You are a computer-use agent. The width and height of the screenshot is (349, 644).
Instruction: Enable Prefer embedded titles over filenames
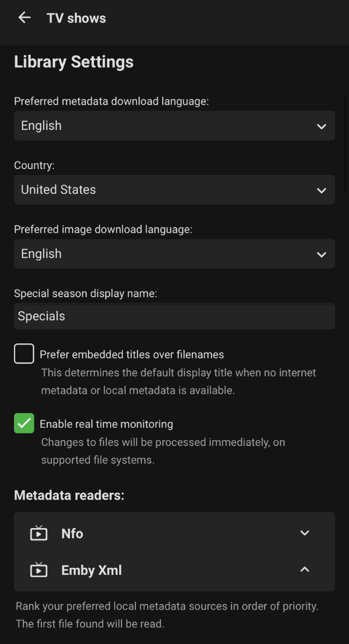(24, 354)
